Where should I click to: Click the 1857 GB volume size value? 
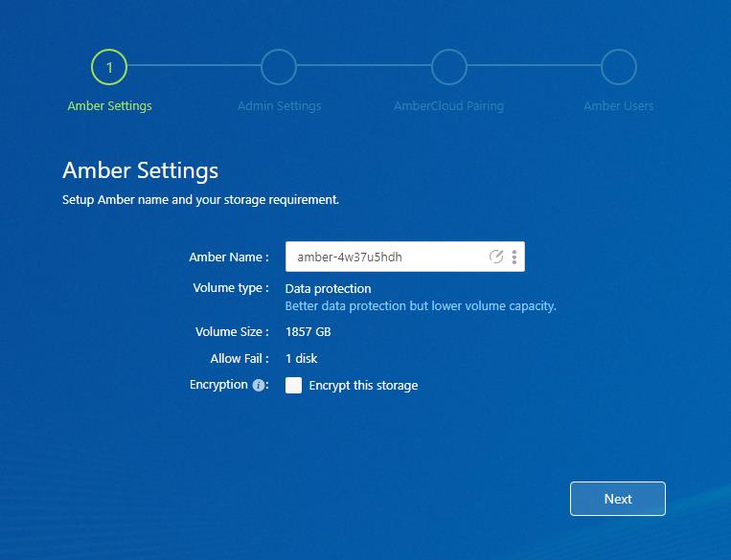(308, 332)
